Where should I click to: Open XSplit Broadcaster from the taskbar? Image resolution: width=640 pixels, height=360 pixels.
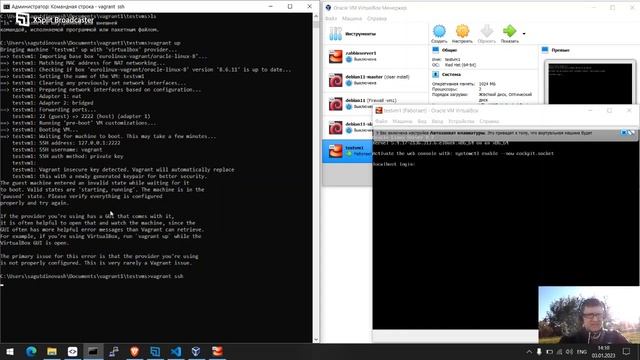[x=155, y=351]
